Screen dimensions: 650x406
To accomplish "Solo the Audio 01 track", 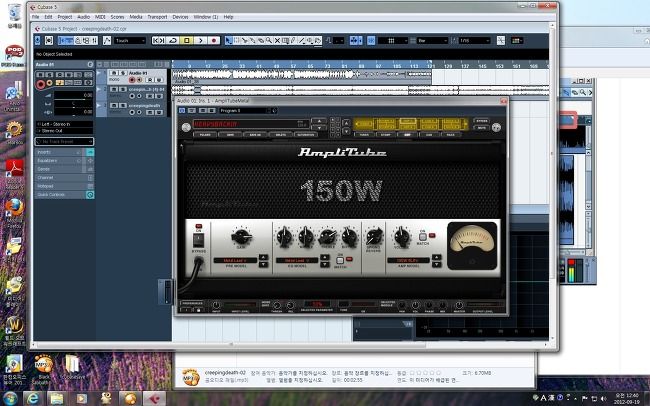I will (123, 73).
